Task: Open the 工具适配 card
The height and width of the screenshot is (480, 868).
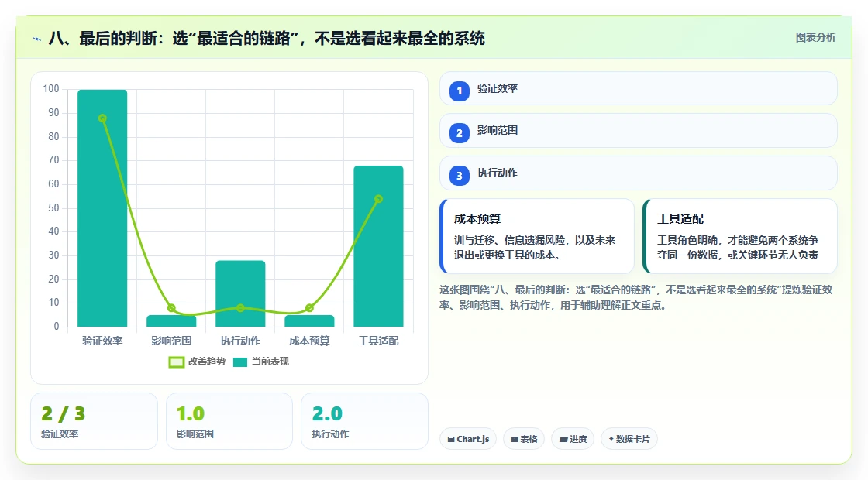Action: pos(740,236)
